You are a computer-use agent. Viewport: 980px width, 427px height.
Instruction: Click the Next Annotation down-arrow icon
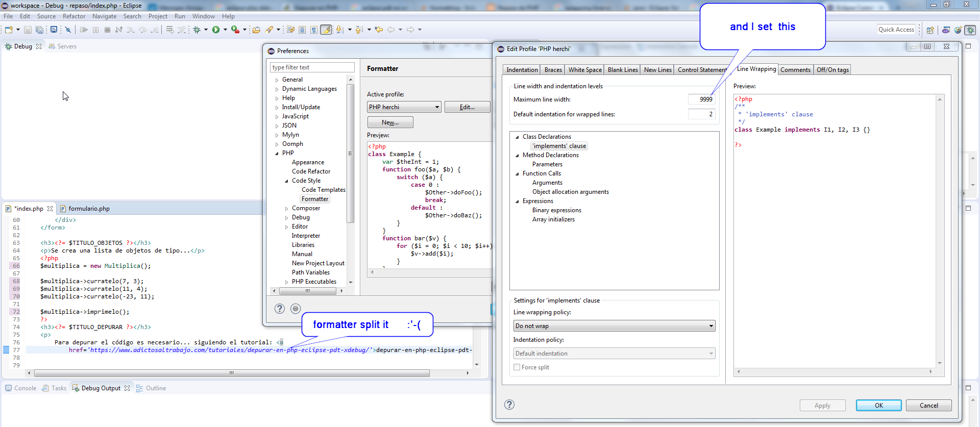pos(339,30)
